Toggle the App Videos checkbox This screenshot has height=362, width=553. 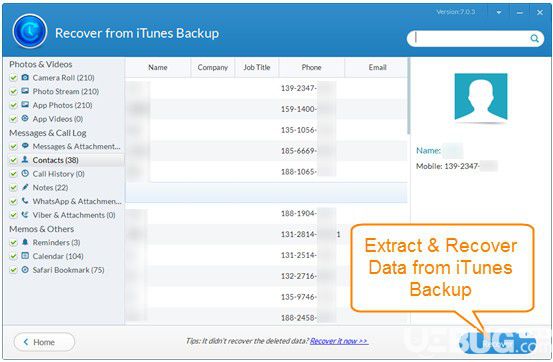13,119
